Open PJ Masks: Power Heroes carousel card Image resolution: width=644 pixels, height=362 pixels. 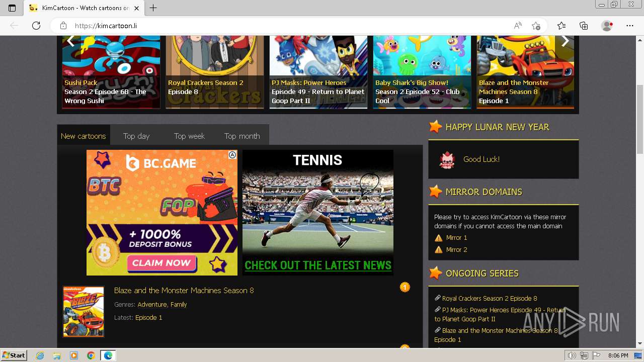318,72
